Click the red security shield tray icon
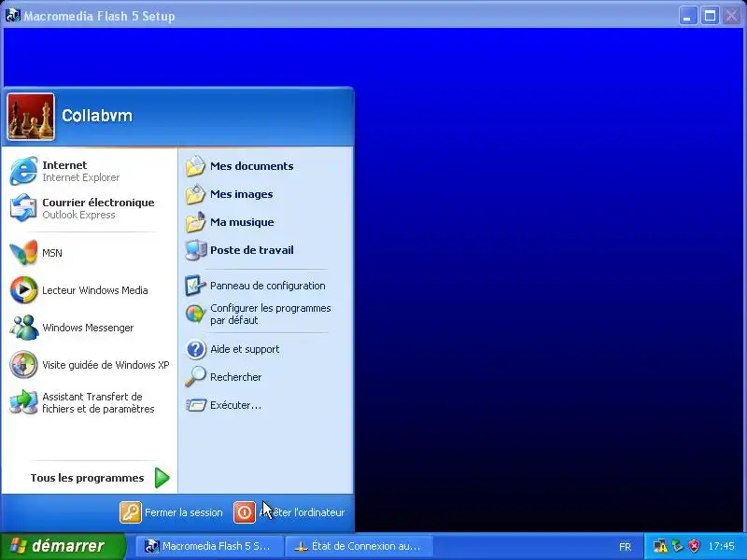This screenshot has height=560, width=747. [695, 546]
